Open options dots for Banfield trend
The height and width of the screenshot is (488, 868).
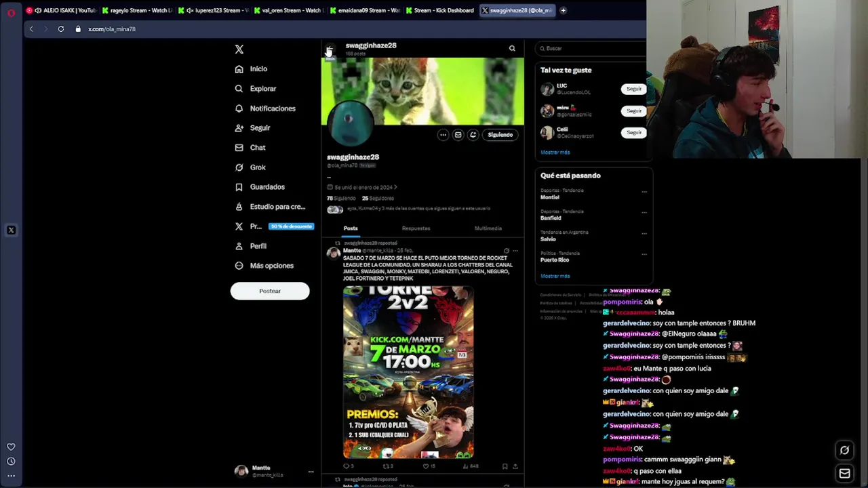pyautogui.click(x=644, y=213)
